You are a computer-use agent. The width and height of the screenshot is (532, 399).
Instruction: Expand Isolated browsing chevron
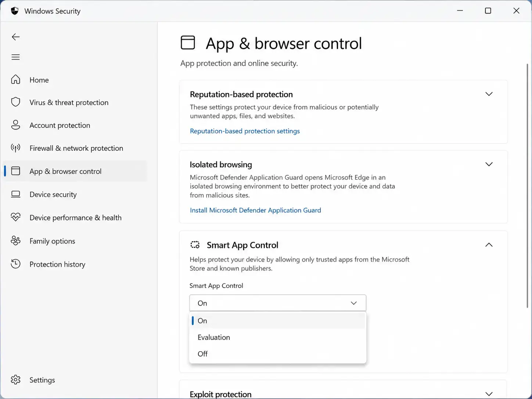[x=489, y=164]
